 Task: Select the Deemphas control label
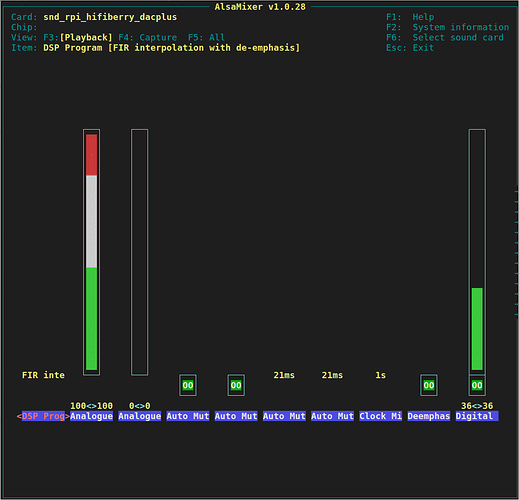point(429,416)
